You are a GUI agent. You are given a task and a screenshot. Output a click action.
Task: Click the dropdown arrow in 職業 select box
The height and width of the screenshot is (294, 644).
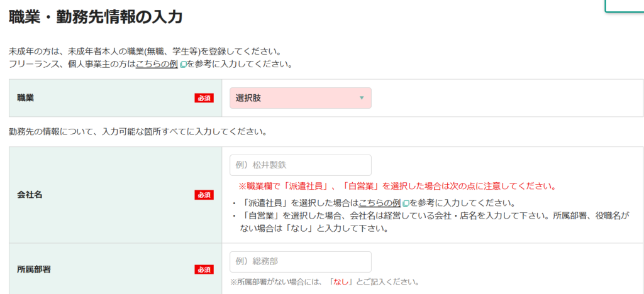point(361,98)
